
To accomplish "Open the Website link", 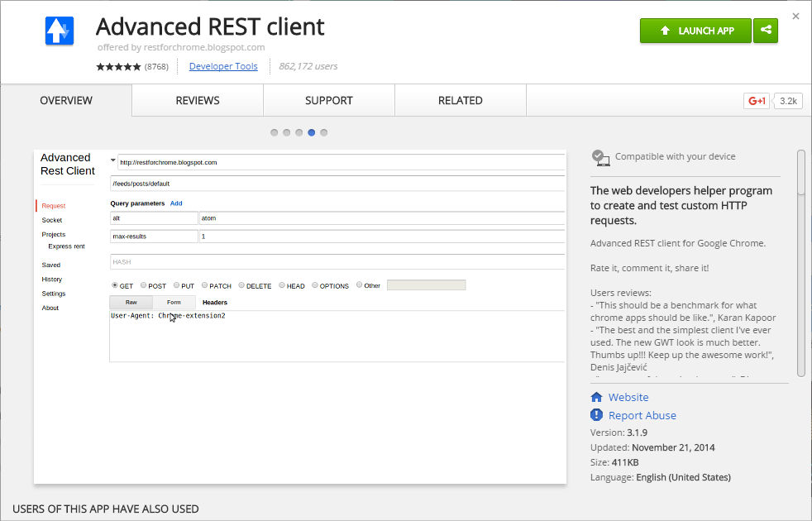I will click(628, 397).
